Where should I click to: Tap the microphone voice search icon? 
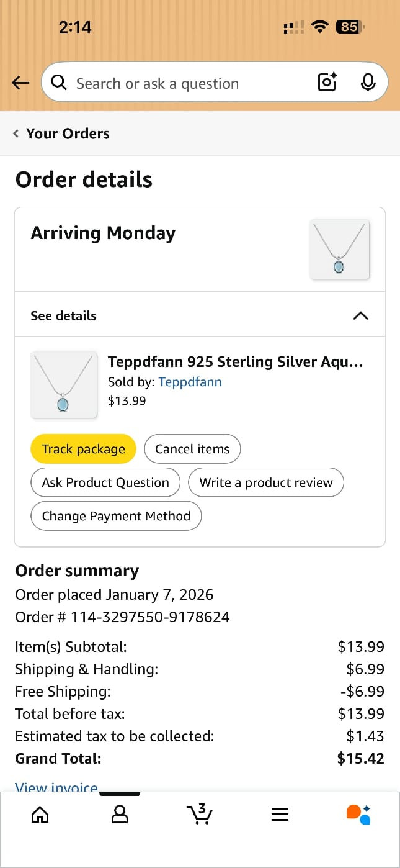[368, 82]
